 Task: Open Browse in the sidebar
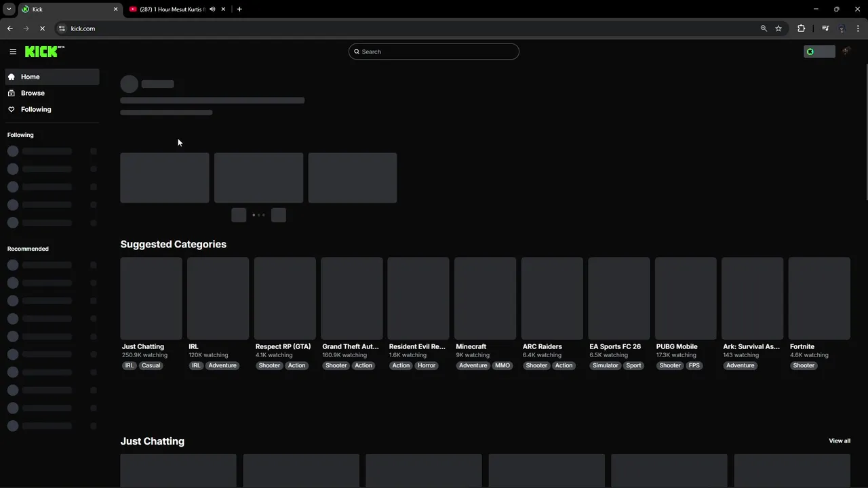tap(52, 93)
